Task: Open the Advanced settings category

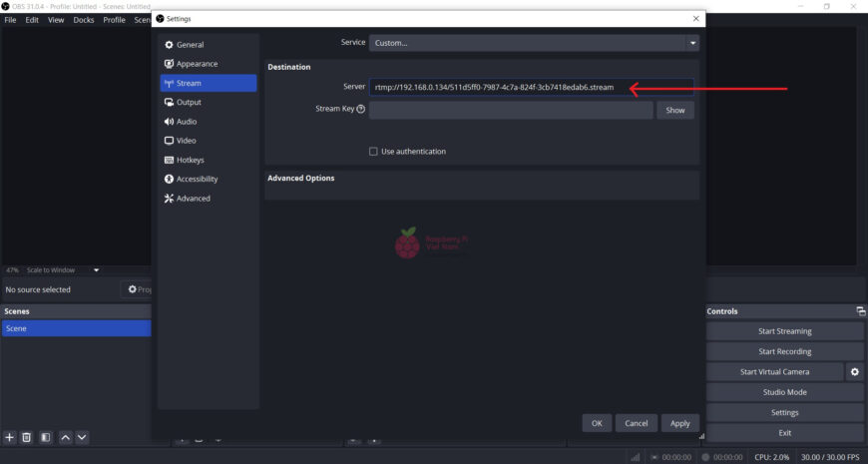Action: tap(193, 199)
